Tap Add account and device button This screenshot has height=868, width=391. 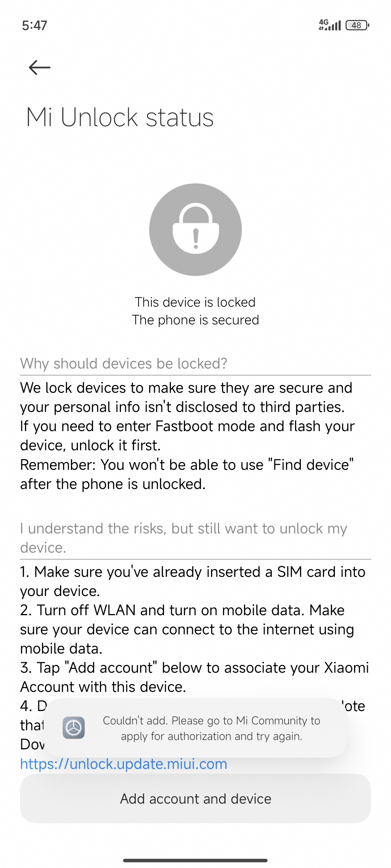pos(195,799)
